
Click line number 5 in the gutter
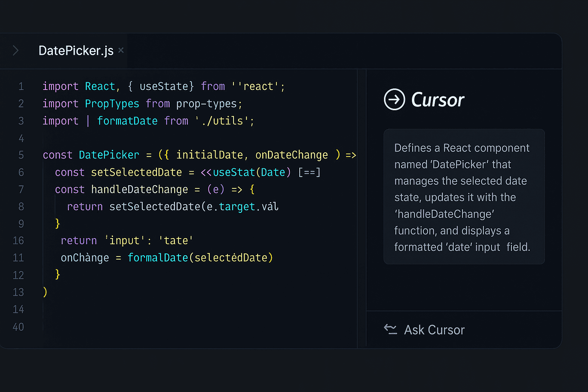click(x=21, y=155)
